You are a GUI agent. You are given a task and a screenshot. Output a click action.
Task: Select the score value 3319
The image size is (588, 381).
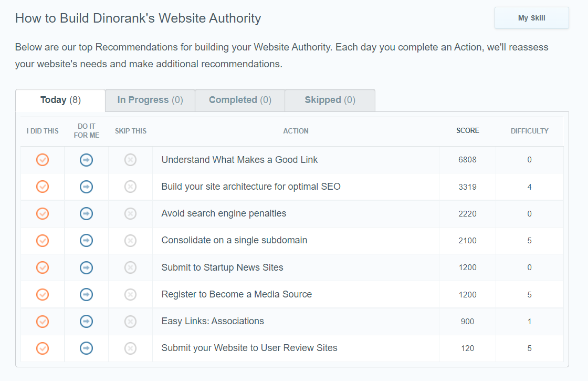pyautogui.click(x=467, y=187)
